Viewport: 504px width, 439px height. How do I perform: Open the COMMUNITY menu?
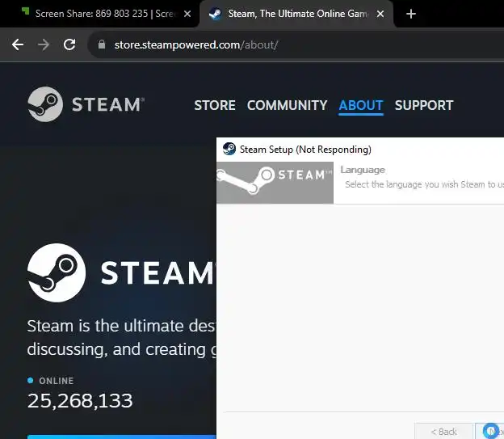[x=287, y=105]
